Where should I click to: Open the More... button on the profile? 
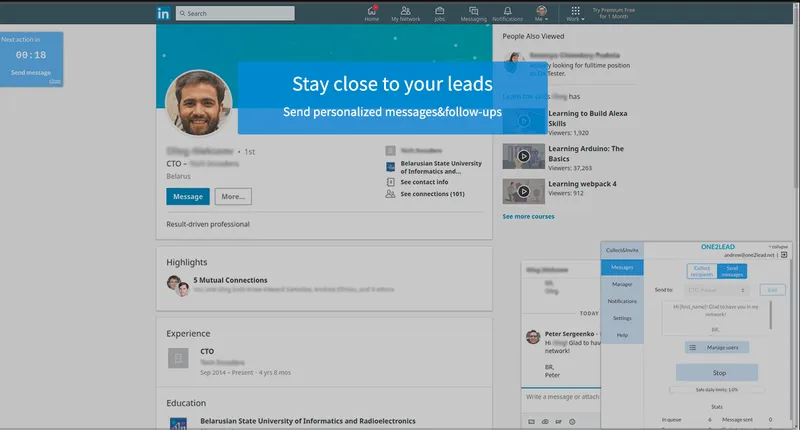pos(233,196)
